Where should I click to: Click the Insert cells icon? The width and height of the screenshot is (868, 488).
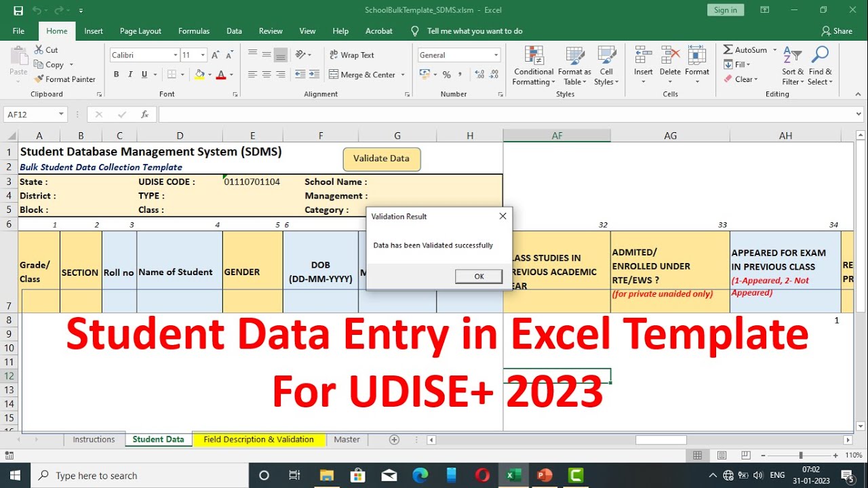[x=644, y=56]
